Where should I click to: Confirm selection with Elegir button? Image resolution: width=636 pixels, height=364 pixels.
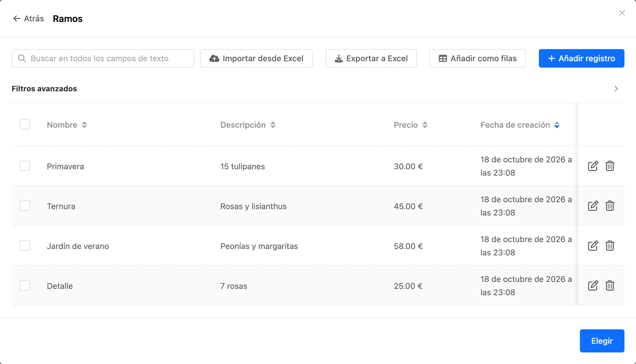602,341
